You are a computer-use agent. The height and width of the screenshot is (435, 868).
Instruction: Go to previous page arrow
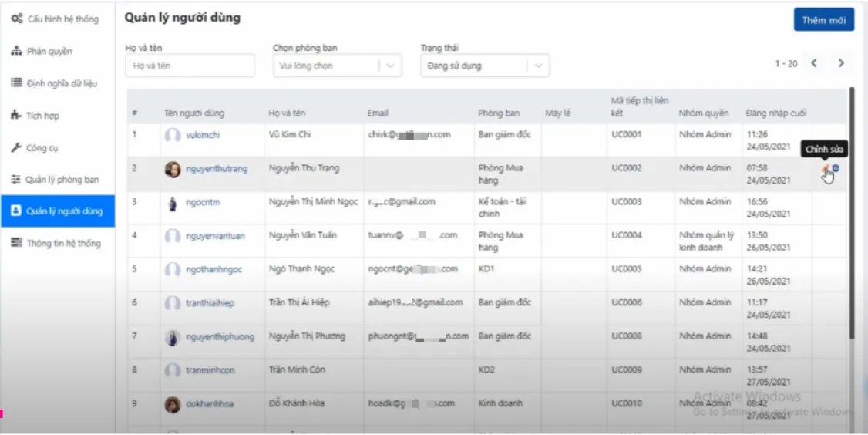click(x=814, y=64)
